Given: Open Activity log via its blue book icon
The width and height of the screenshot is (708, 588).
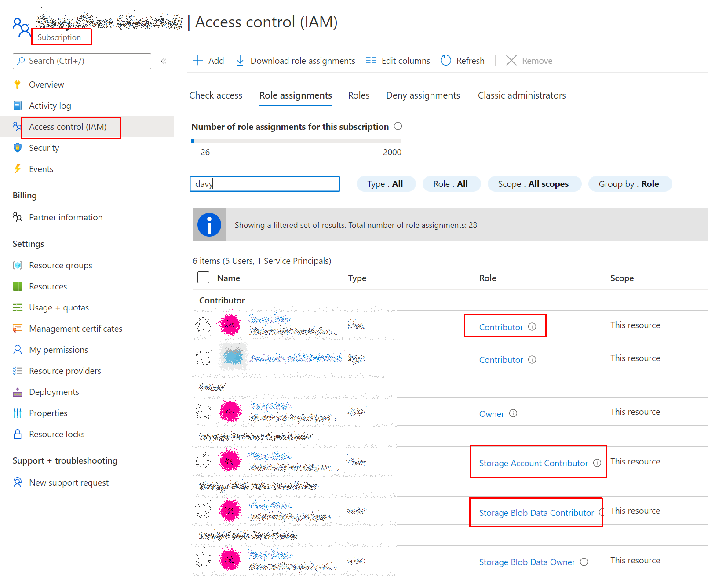Looking at the screenshot, I should pos(18,106).
